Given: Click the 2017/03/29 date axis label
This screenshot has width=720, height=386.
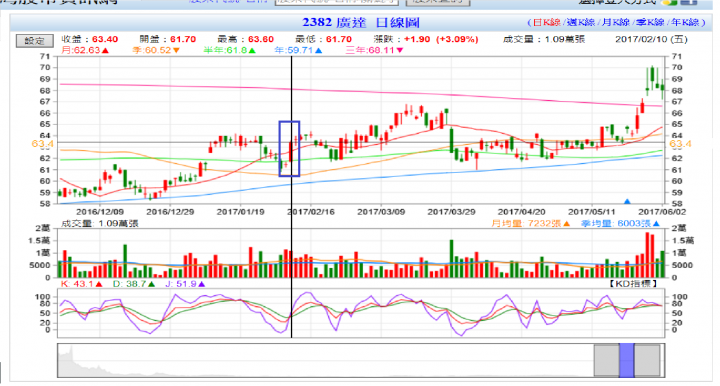Looking at the screenshot, I should click(451, 212).
